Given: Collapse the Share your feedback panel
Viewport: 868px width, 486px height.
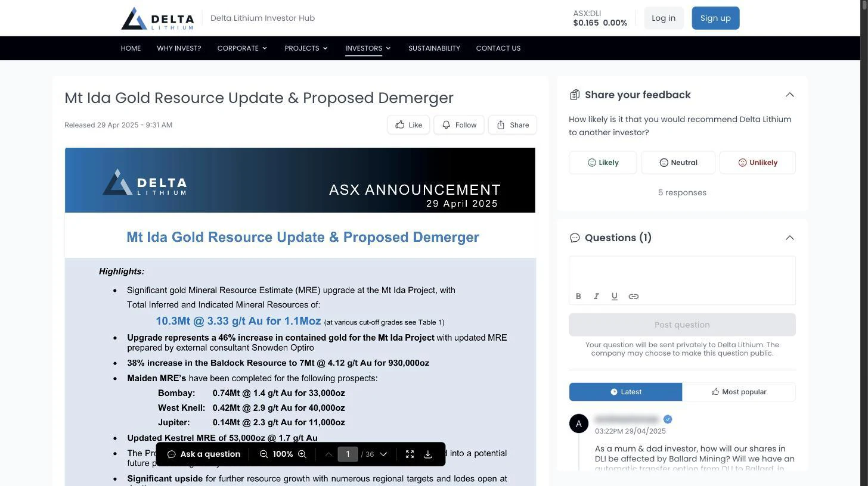Looking at the screenshot, I should tap(789, 95).
